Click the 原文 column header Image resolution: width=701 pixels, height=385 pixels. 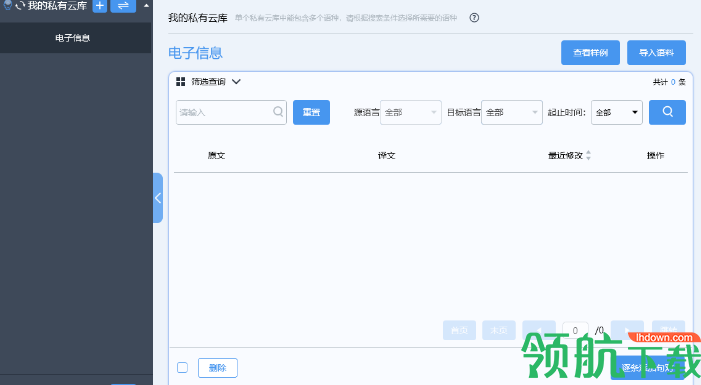[x=216, y=155]
